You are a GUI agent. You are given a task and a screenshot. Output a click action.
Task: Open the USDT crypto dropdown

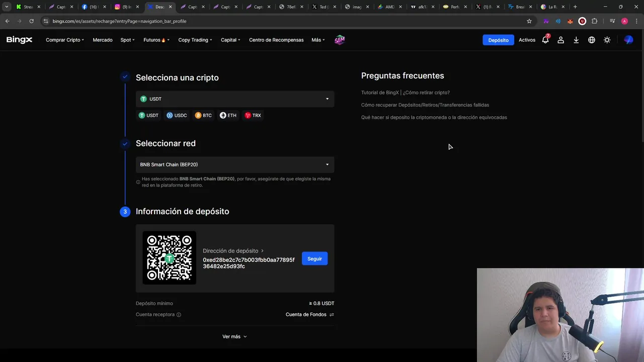coord(235,99)
